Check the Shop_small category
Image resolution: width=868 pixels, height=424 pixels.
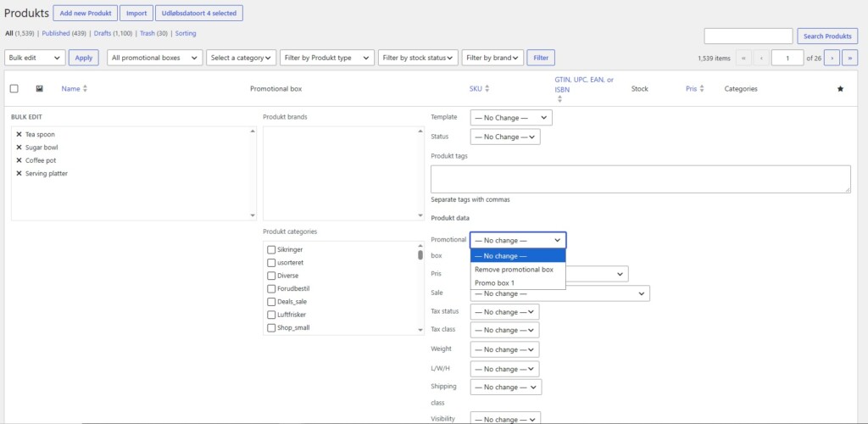coord(271,327)
